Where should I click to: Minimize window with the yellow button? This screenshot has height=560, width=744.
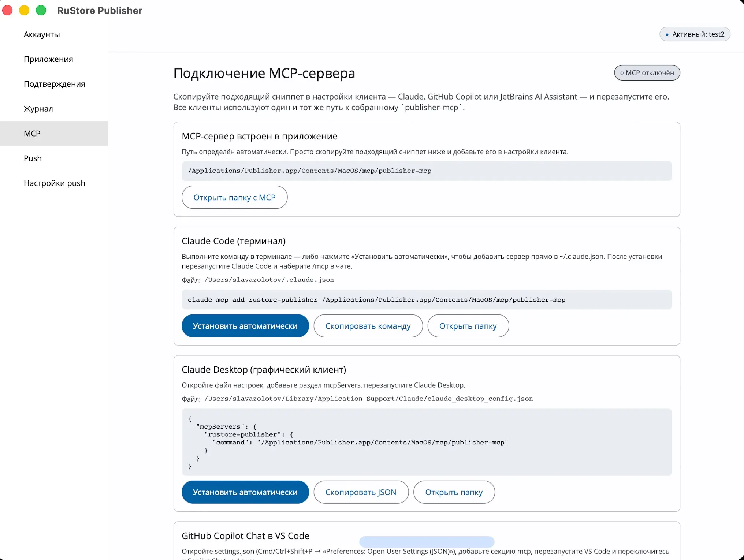(24, 10)
